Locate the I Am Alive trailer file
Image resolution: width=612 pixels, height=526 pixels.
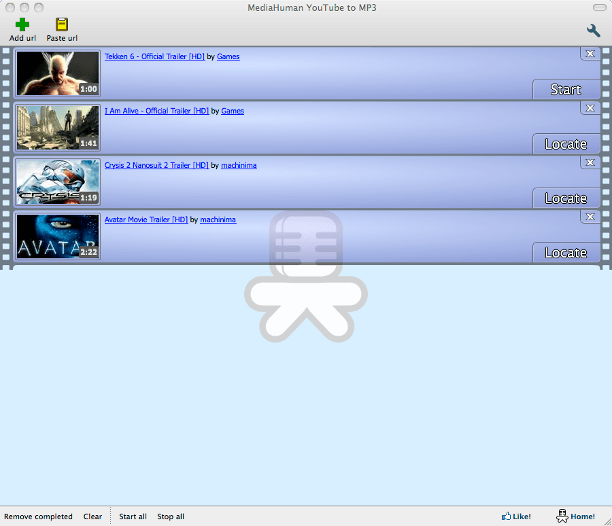[x=566, y=144]
